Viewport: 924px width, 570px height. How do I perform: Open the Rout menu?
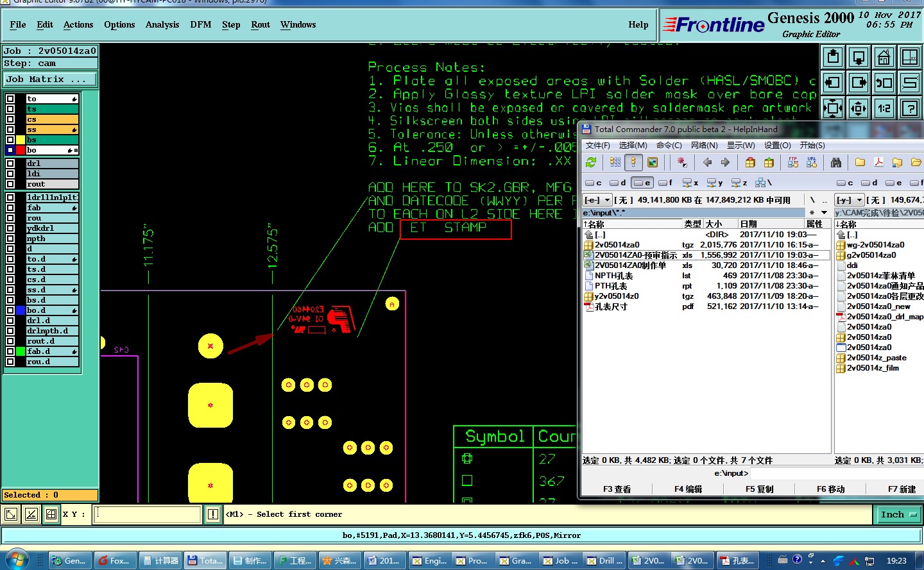pyautogui.click(x=261, y=24)
